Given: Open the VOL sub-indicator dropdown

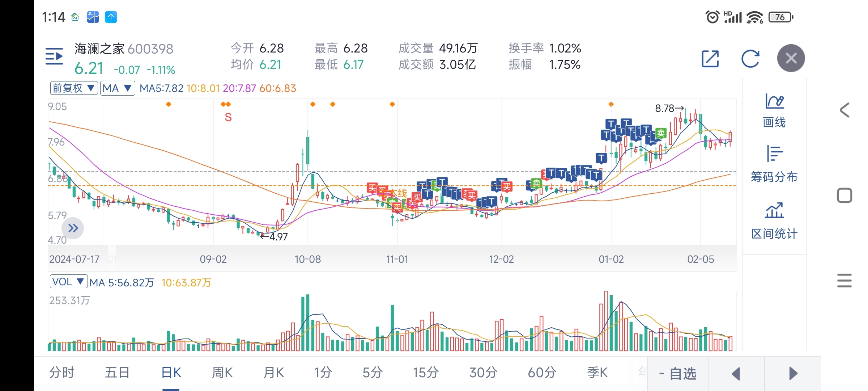Looking at the screenshot, I should tap(68, 282).
